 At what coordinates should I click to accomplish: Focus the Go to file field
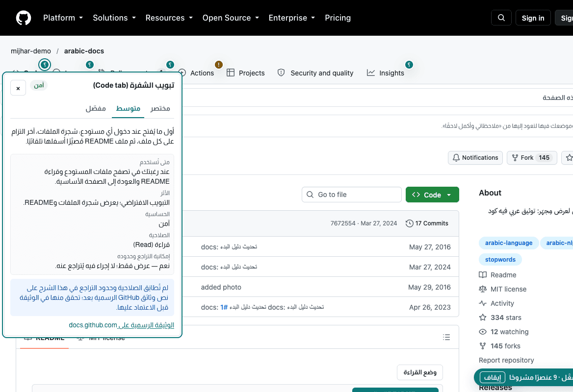coord(352,195)
